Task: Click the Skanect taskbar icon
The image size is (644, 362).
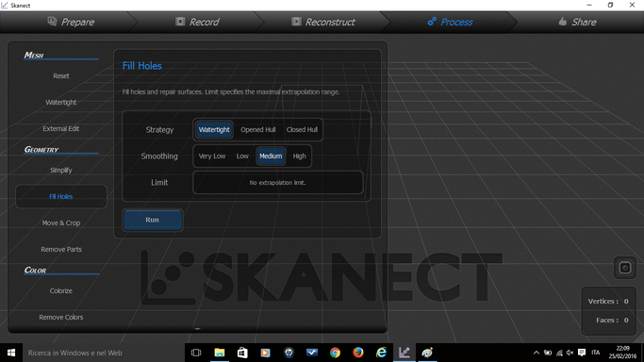Action: point(405,353)
